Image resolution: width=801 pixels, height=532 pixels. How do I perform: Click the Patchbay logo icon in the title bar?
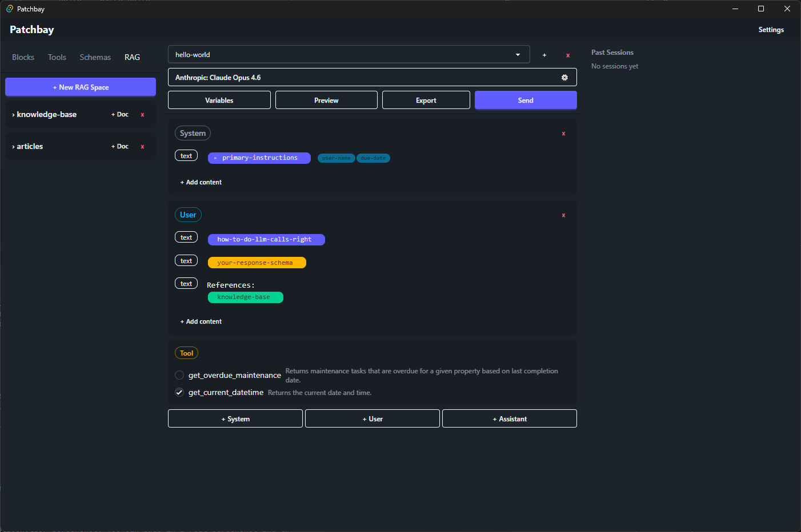coord(9,9)
